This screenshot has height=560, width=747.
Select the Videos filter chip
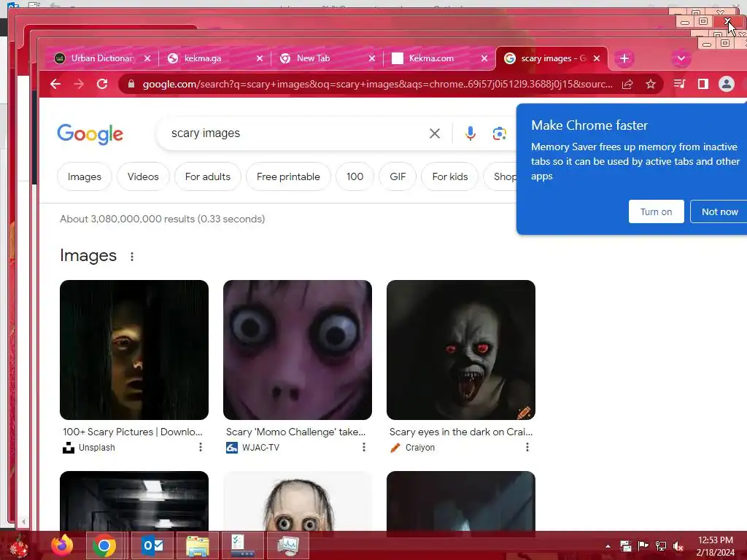(143, 176)
